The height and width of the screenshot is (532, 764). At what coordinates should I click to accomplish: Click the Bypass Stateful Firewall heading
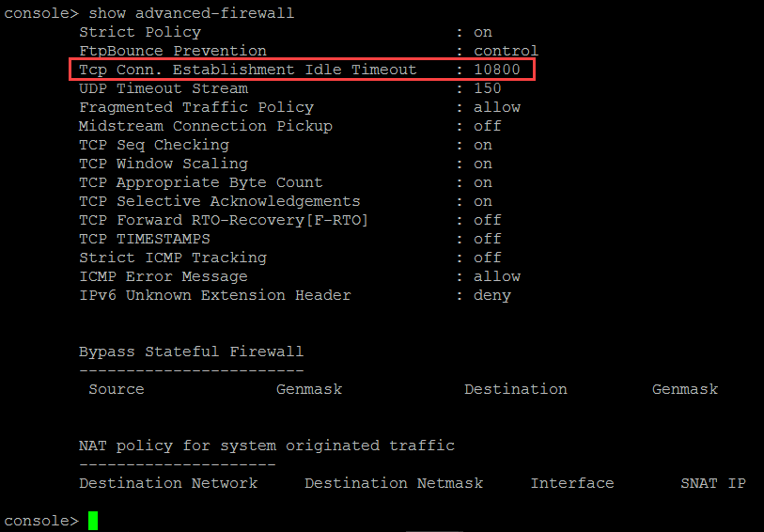(x=192, y=352)
